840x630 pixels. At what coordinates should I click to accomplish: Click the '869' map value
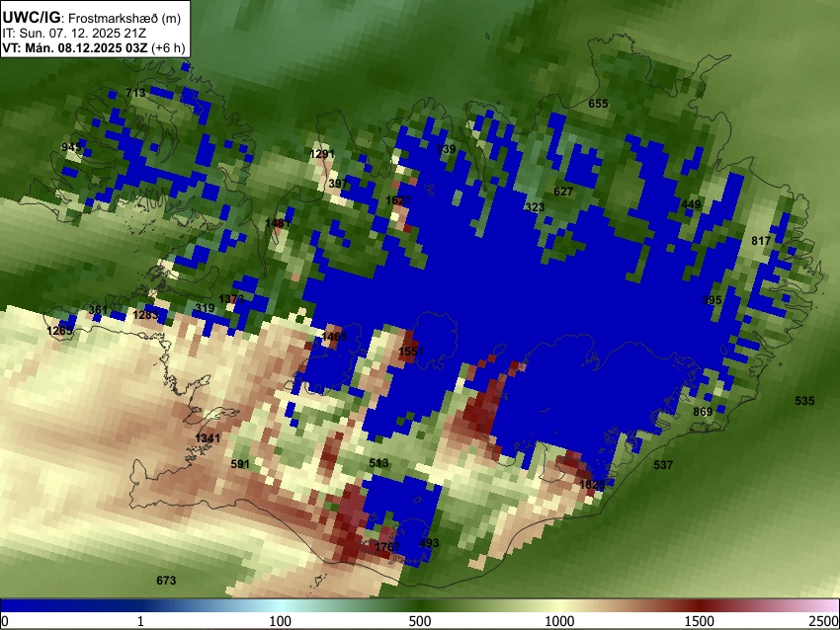703,411
